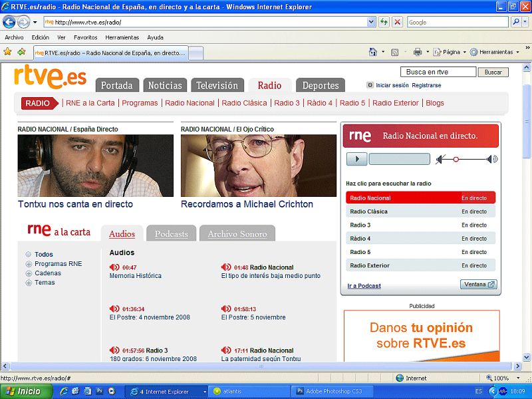The width and height of the screenshot is (532, 399).
Task: Click the Print icon in Internet Explorer
Action: click(x=419, y=52)
